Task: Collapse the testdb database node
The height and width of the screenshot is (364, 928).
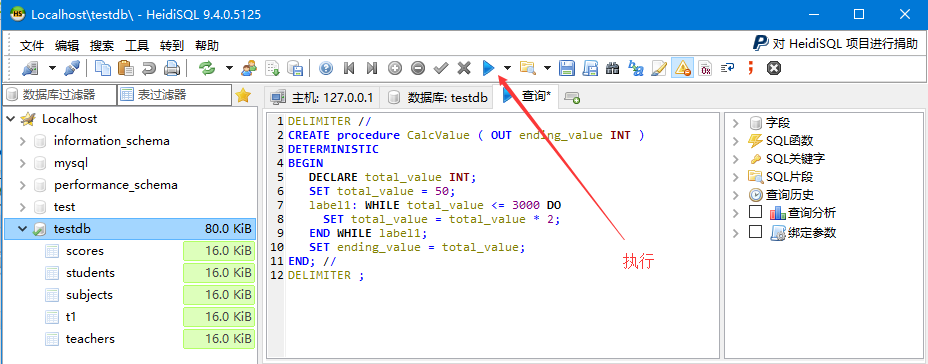Action: click(x=22, y=228)
